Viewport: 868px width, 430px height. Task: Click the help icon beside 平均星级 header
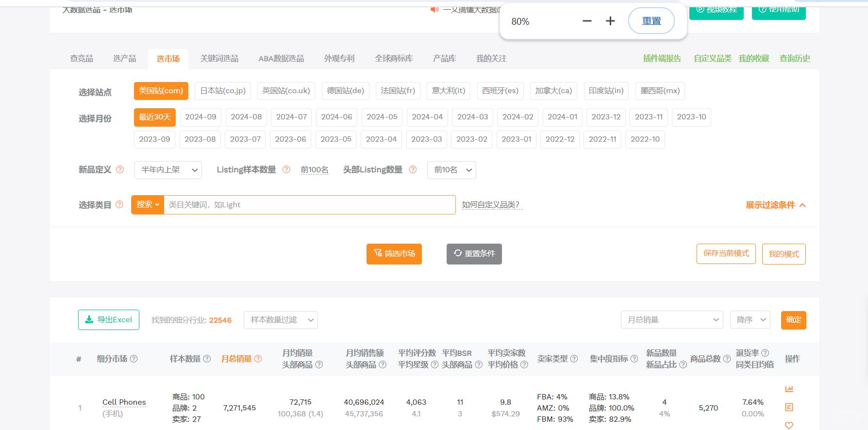(435, 364)
